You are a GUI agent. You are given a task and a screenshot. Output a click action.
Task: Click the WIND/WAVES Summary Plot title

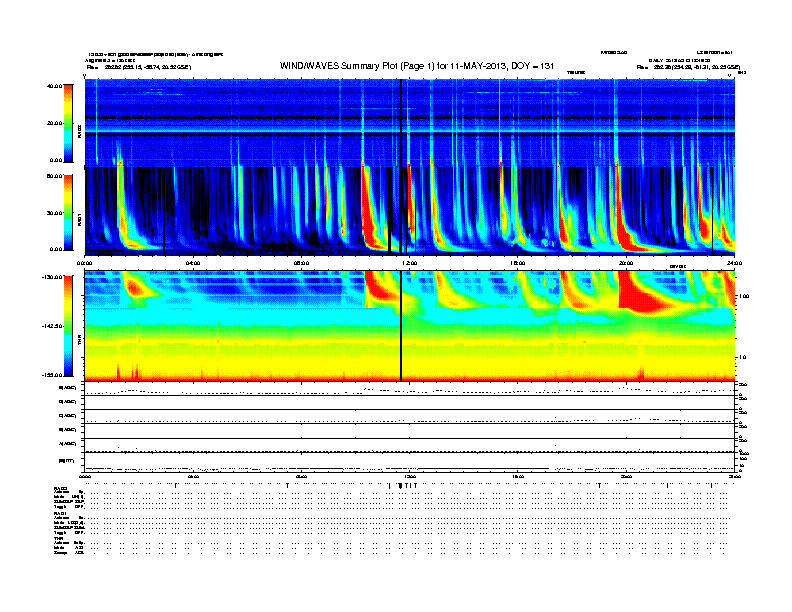tap(417, 66)
